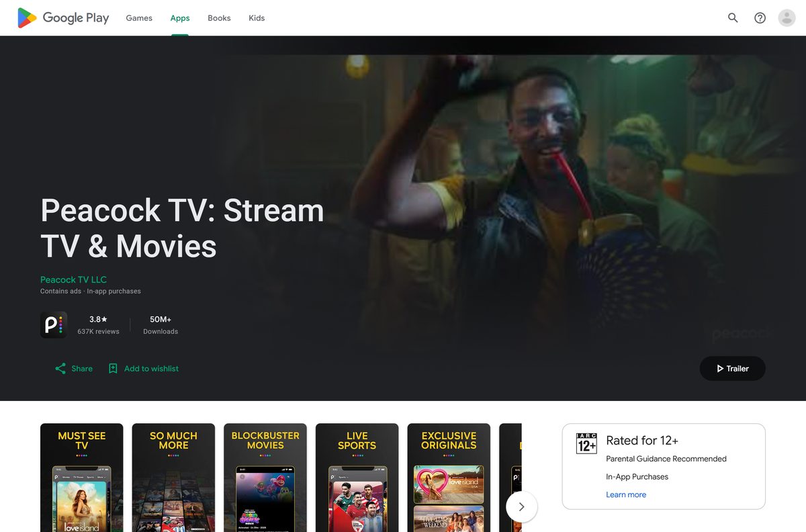Click the IARC 12+ rating badge
Image resolution: width=806 pixels, height=532 pixels.
(586, 443)
